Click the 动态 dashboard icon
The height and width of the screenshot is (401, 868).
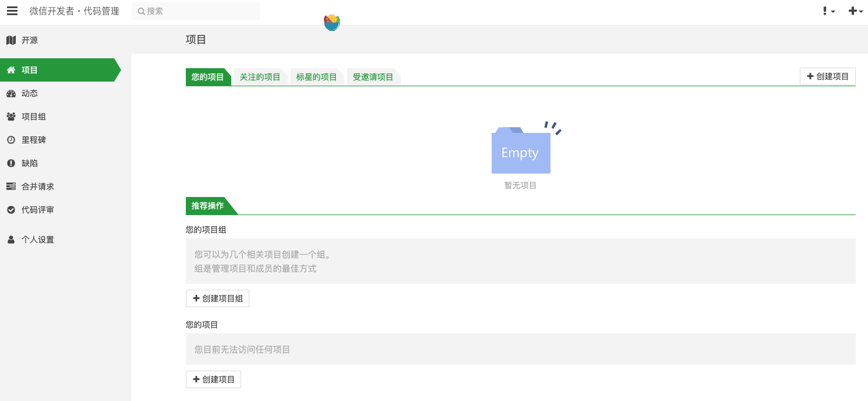11,93
